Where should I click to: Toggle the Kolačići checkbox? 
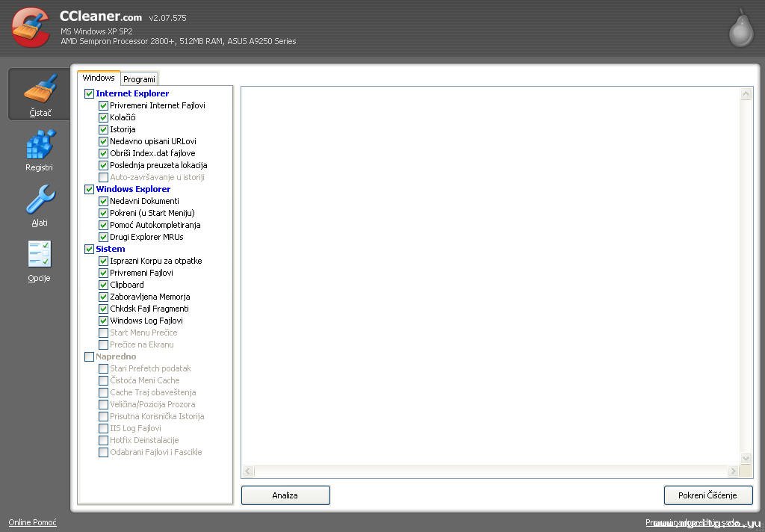(103, 117)
